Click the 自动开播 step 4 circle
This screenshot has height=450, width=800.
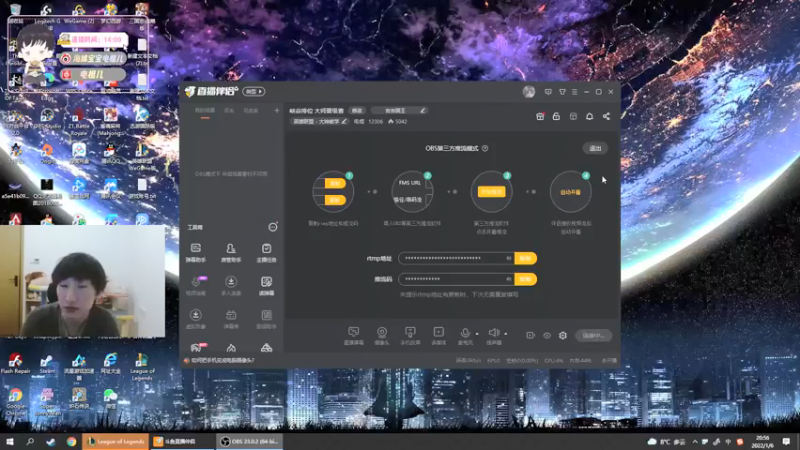pyautogui.click(x=570, y=192)
